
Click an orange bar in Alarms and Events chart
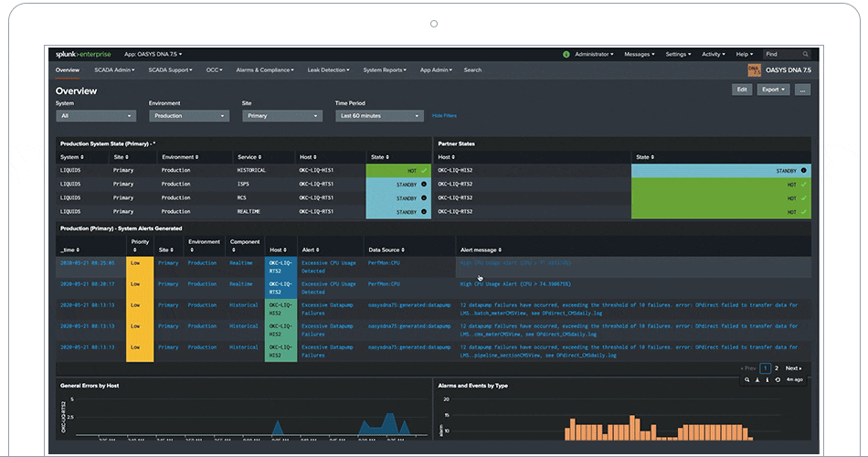click(633, 428)
